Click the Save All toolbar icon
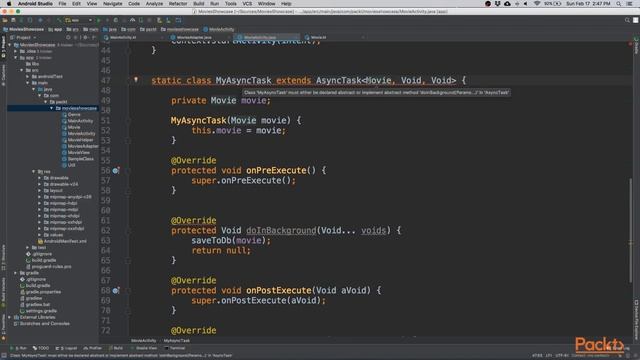The width and height of the screenshot is (640, 360). coord(13,20)
